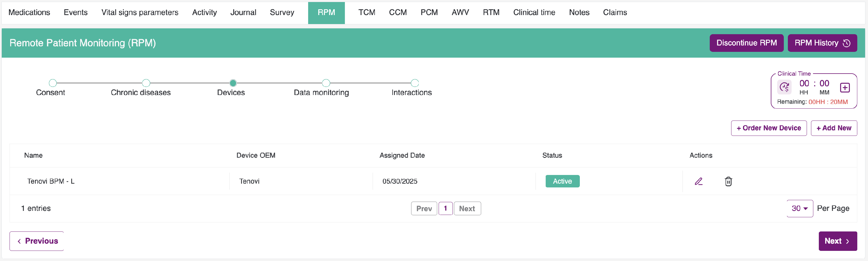
Task: Click the 1 entries count text
Action: point(36,208)
